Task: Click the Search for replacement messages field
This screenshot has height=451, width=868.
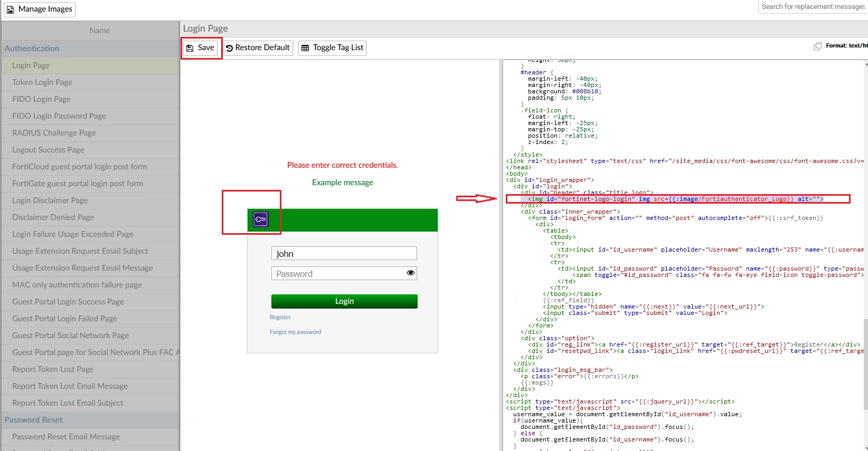Action: [813, 7]
